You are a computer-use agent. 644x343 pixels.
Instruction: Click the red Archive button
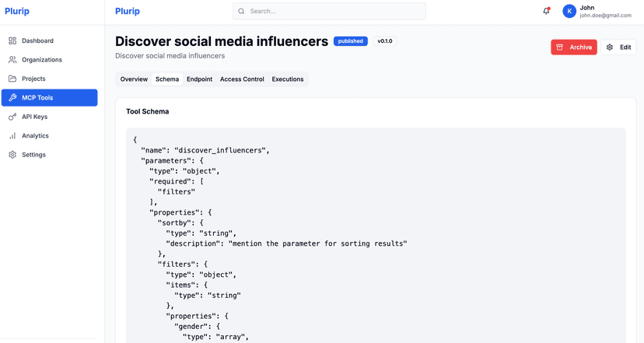[x=574, y=47]
